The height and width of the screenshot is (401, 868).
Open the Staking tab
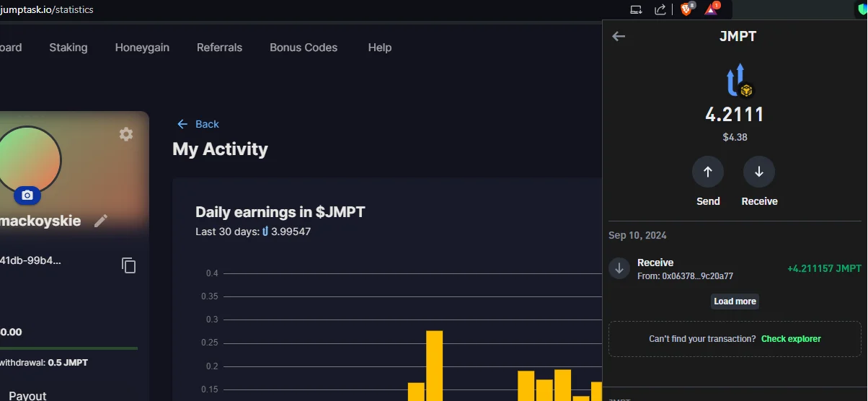[68, 48]
